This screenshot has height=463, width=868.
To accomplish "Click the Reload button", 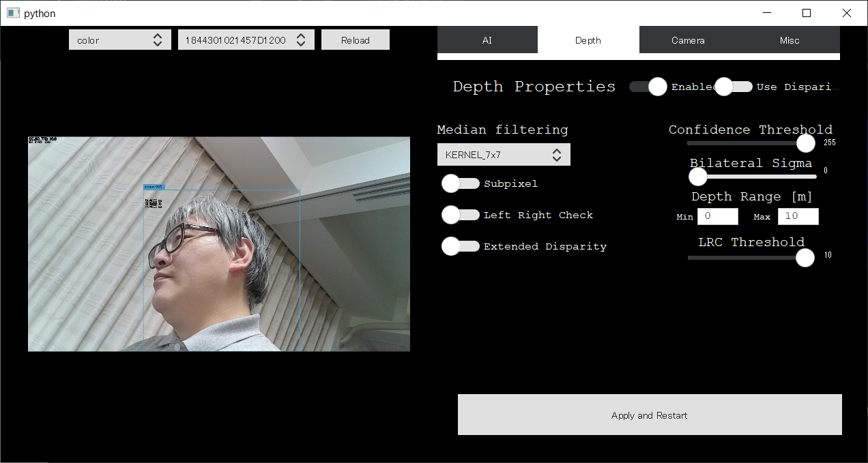I will pyautogui.click(x=355, y=40).
